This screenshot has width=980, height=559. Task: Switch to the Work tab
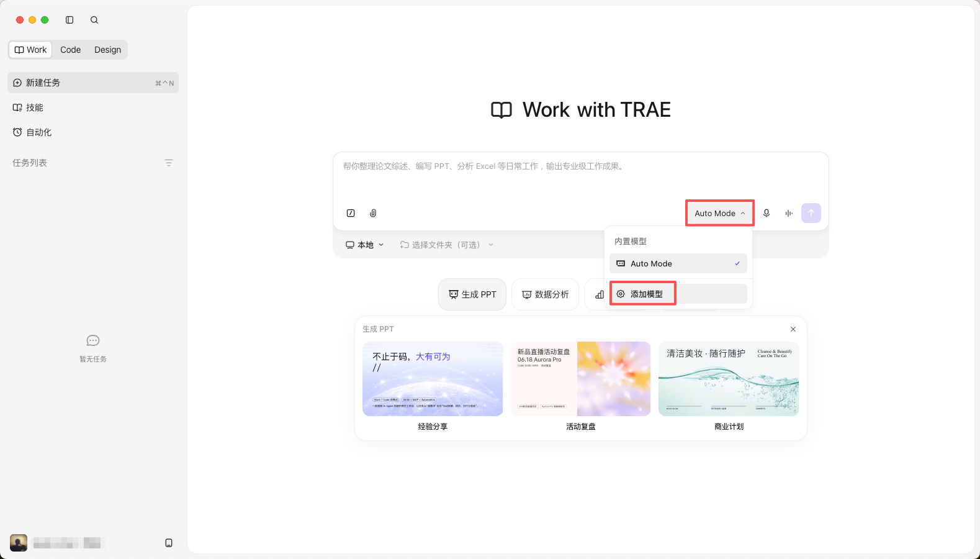[x=30, y=50]
